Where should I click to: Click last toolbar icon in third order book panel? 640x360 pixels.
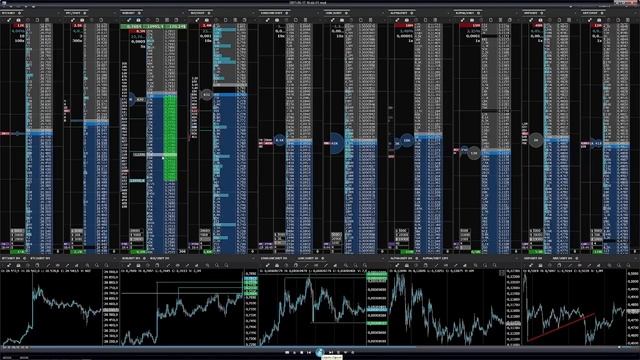tap(176, 20)
